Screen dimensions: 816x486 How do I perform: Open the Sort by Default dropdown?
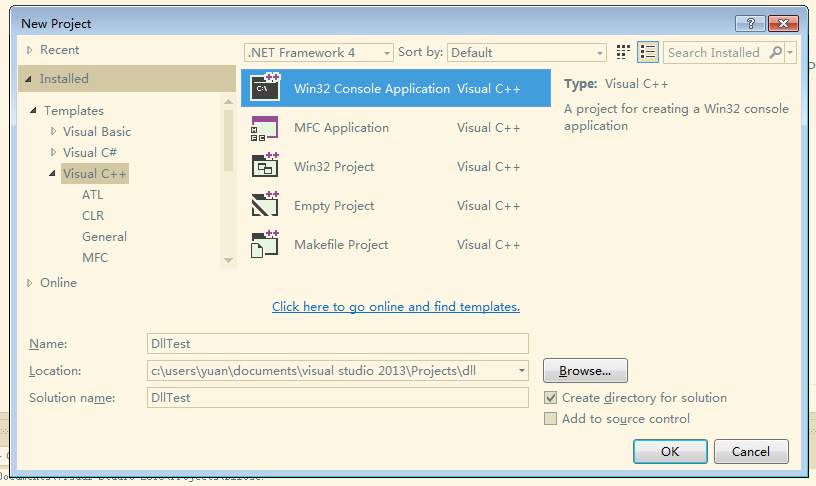click(x=527, y=53)
